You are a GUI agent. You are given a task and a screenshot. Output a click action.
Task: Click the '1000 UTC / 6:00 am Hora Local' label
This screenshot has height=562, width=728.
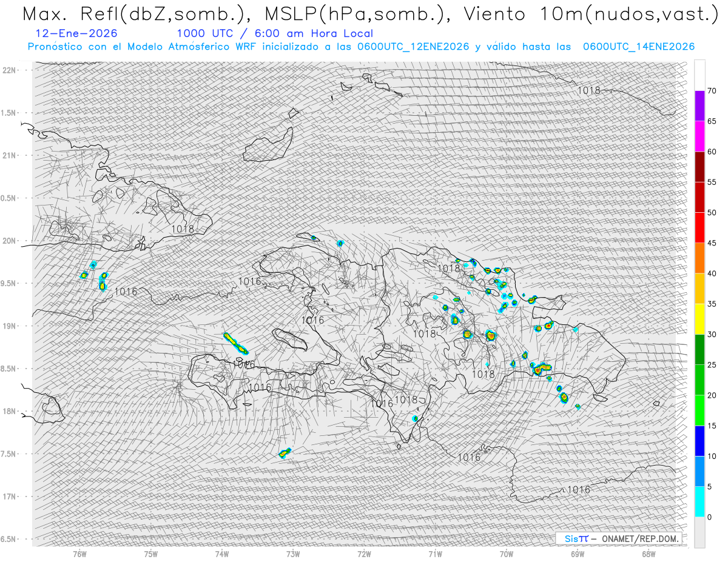275,34
